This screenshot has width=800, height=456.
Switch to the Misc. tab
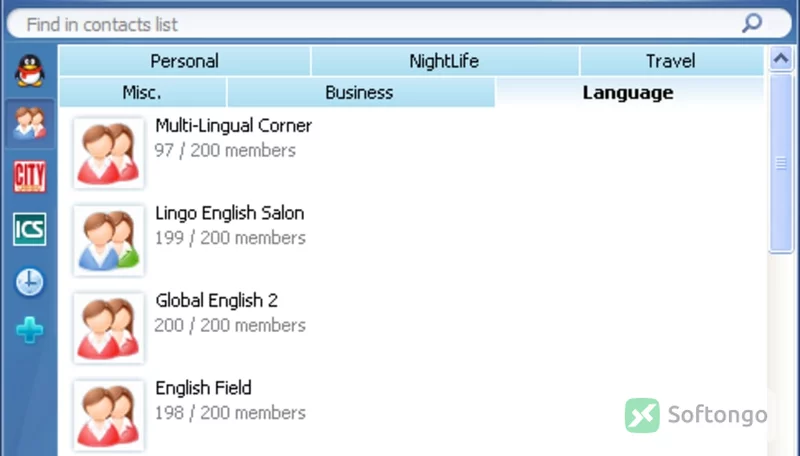point(142,92)
